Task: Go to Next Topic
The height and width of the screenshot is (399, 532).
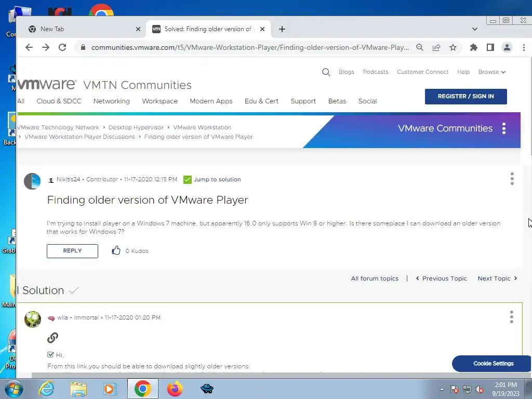Action: coord(497,278)
